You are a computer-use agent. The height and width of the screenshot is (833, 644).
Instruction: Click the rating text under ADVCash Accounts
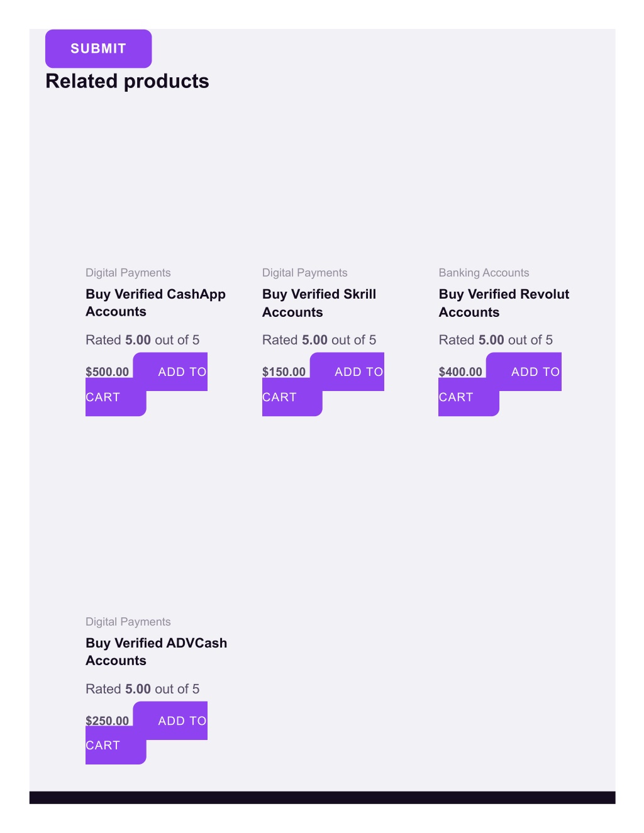[143, 689]
